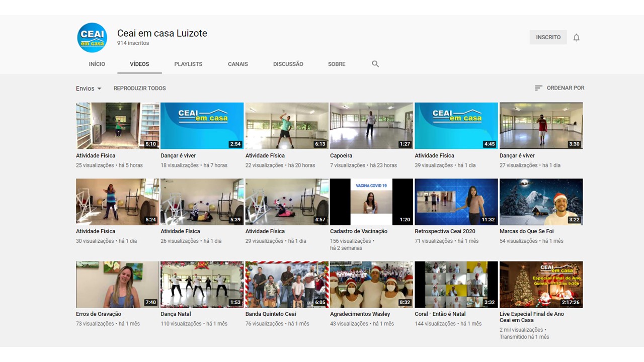
Task: Play the 1:53 Dança Natal thumbnail
Action: 202,285
